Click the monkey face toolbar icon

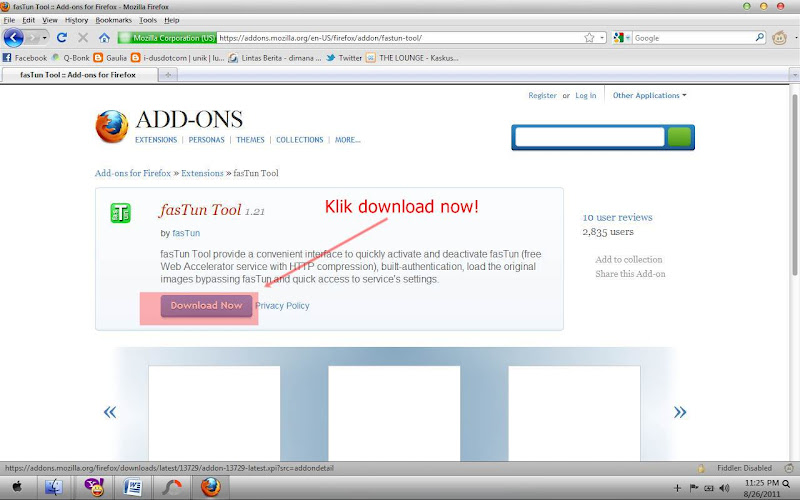[x=779, y=38]
